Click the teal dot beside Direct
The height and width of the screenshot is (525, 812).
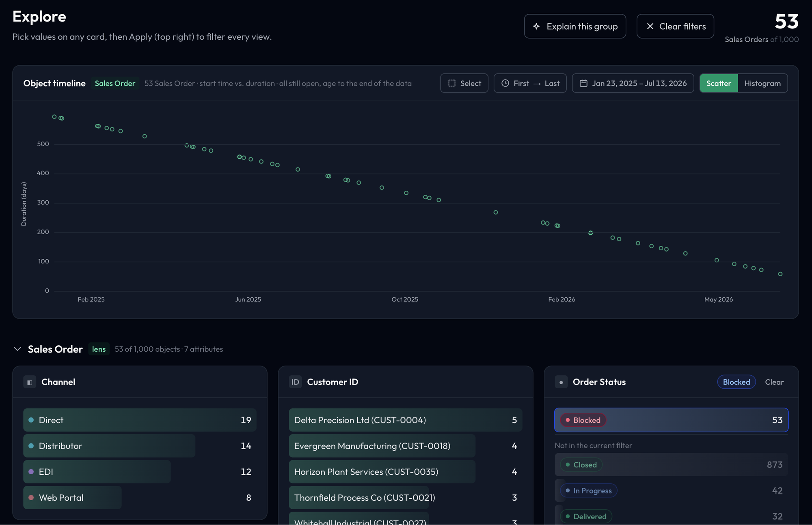(31, 420)
